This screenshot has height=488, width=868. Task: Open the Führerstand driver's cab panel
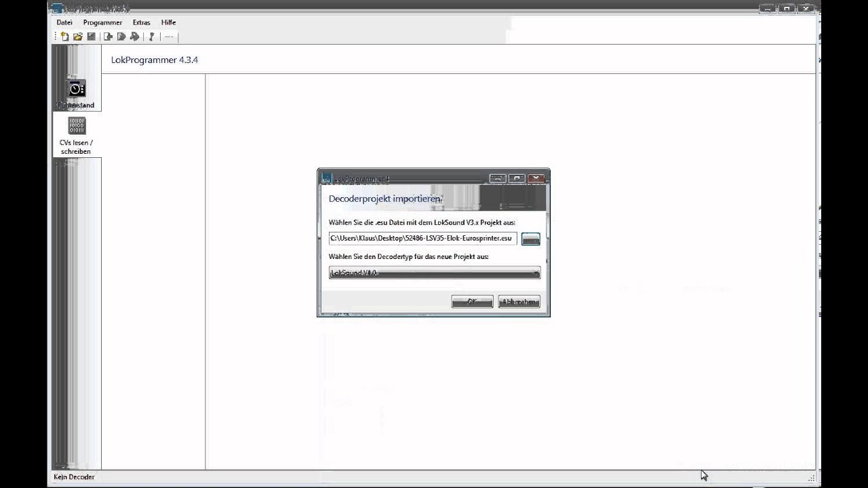point(77,94)
